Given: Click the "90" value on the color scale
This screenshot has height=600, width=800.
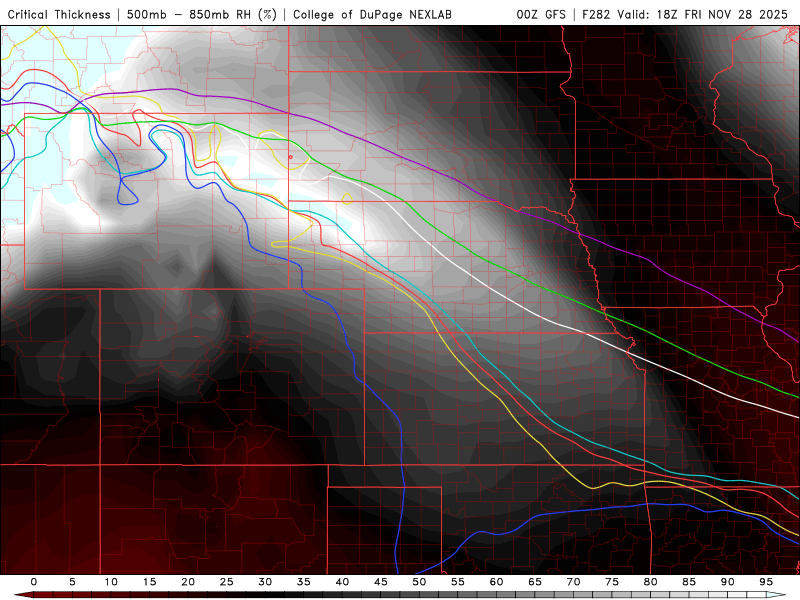Looking at the screenshot, I should 728,582.
